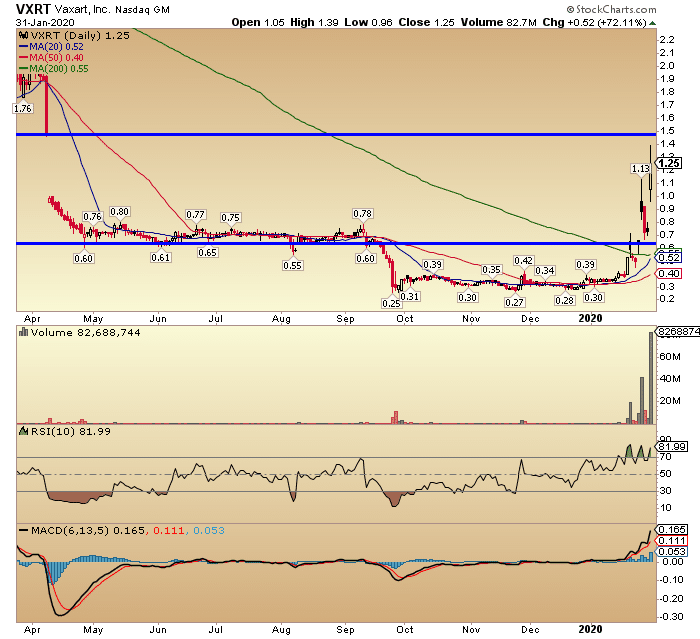Click the 0.76 peak label near May
The height and width of the screenshot is (639, 700).
[92, 217]
